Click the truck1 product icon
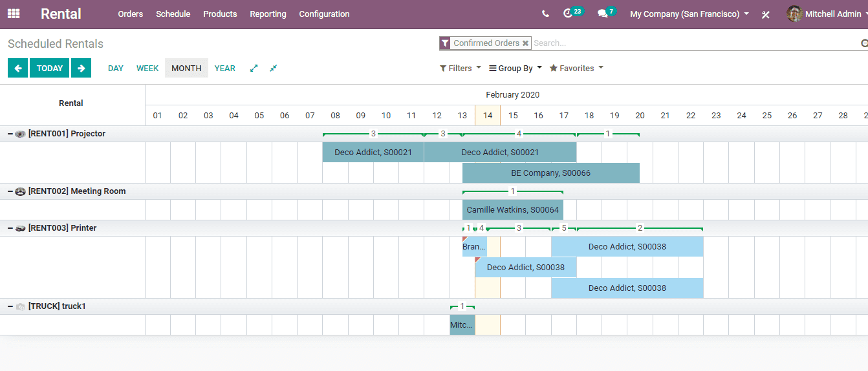 click(20, 306)
